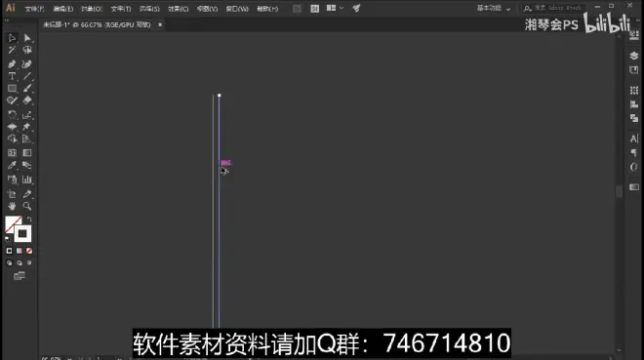Select the Zoom magnifier tool
This screenshot has width=644, height=360.
click(27, 206)
